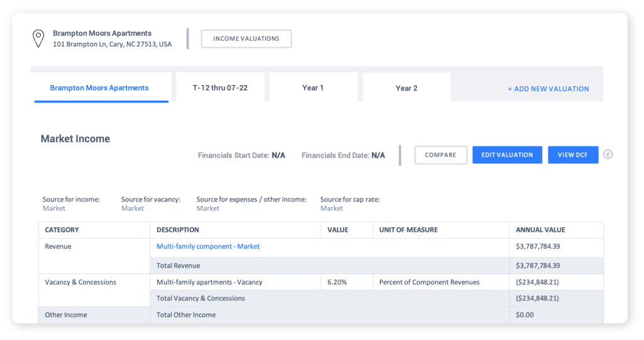The image size is (644, 340).
Task: Click the Total Revenue annual value cell
Action: [538, 266]
